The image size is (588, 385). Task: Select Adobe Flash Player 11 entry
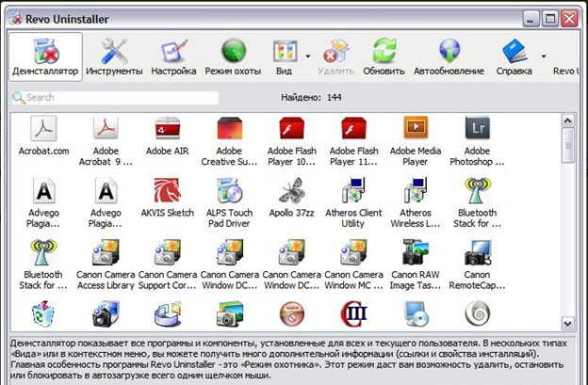(353, 141)
